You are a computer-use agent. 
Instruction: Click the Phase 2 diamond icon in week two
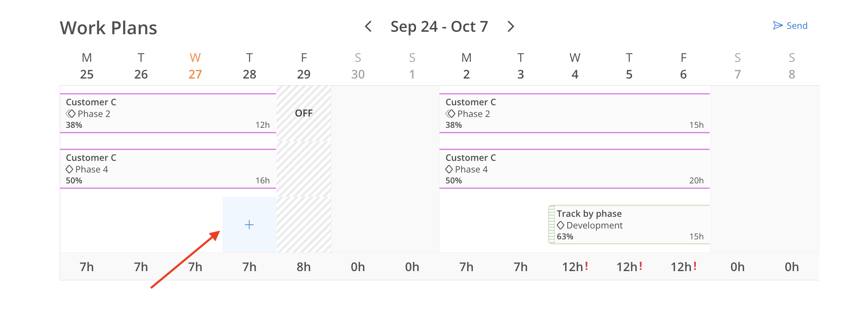pos(450,113)
